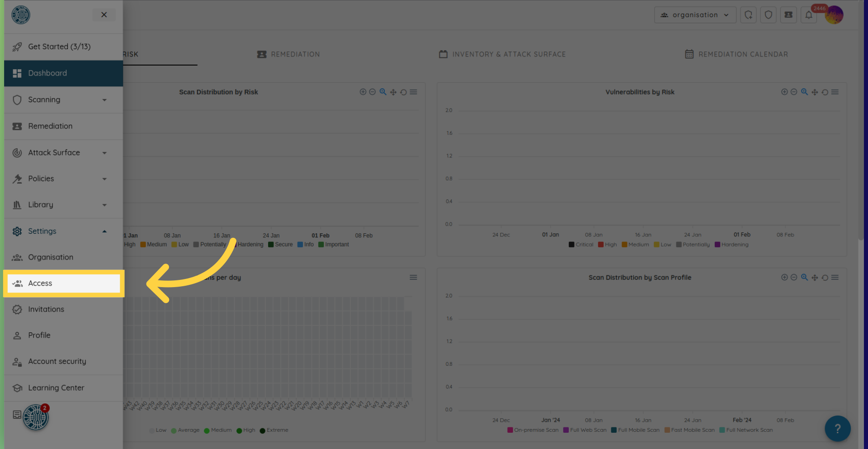This screenshot has width=868, height=449.
Task: Go to Learning Center
Action: tap(56, 388)
